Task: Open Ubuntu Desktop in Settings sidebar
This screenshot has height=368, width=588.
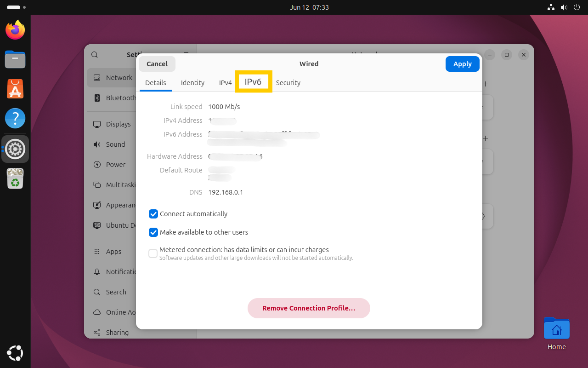Action: click(112, 225)
